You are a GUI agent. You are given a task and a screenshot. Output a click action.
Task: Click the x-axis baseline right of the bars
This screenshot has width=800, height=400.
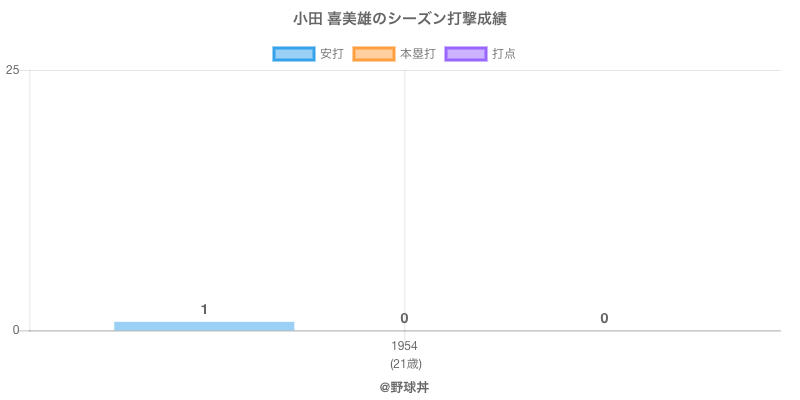(x=700, y=330)
